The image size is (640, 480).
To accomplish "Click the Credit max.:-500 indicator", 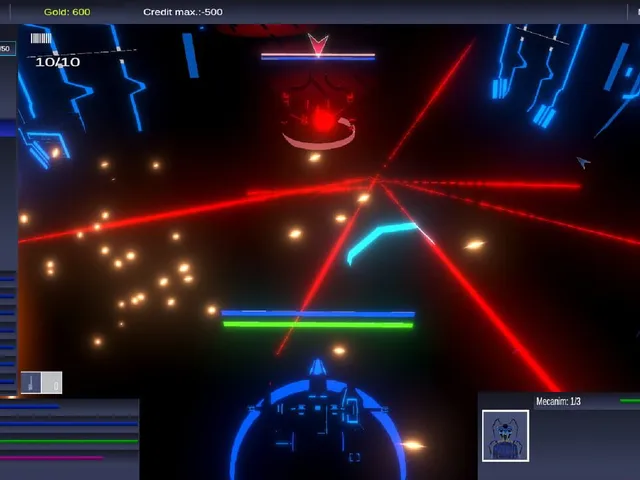I will tap(183, 12).
